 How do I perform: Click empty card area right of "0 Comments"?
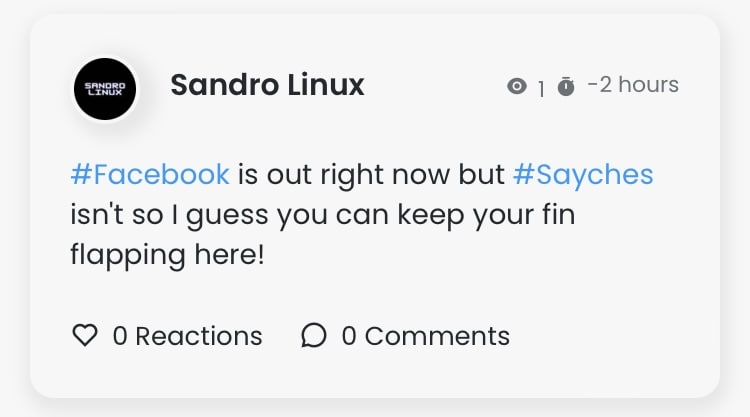click(x=610, y=336)
